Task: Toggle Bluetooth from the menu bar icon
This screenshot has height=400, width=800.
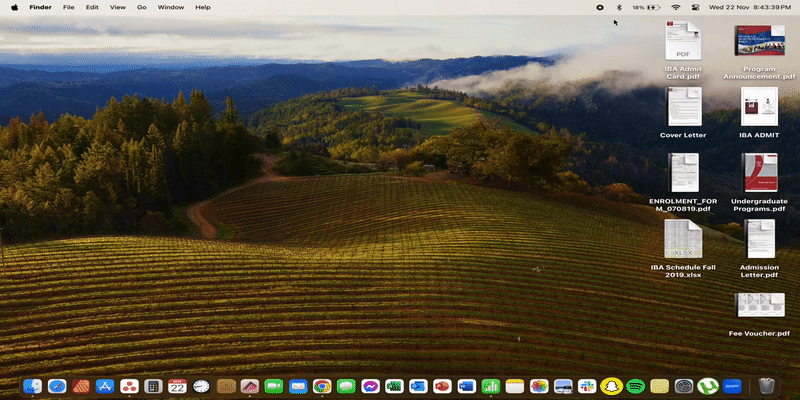Action: coord(618,7)
